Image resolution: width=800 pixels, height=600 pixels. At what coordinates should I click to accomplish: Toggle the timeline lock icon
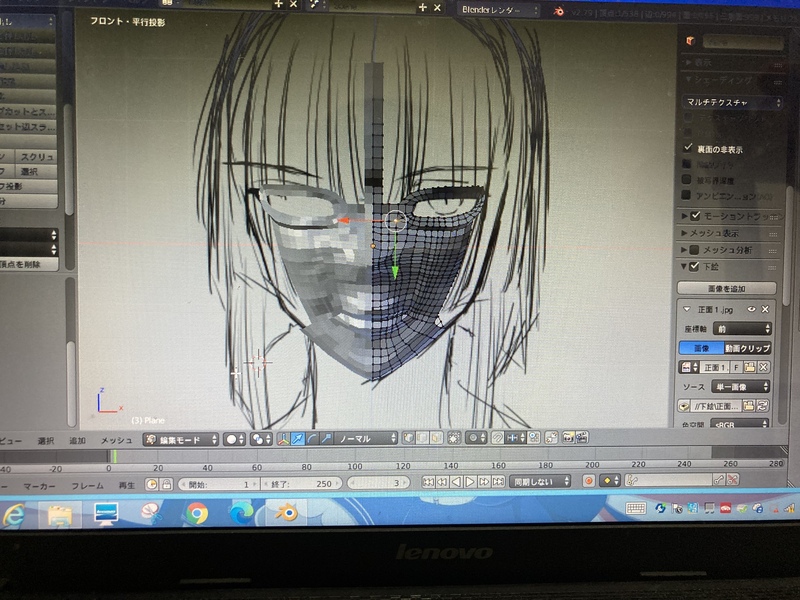click(166, 484)
